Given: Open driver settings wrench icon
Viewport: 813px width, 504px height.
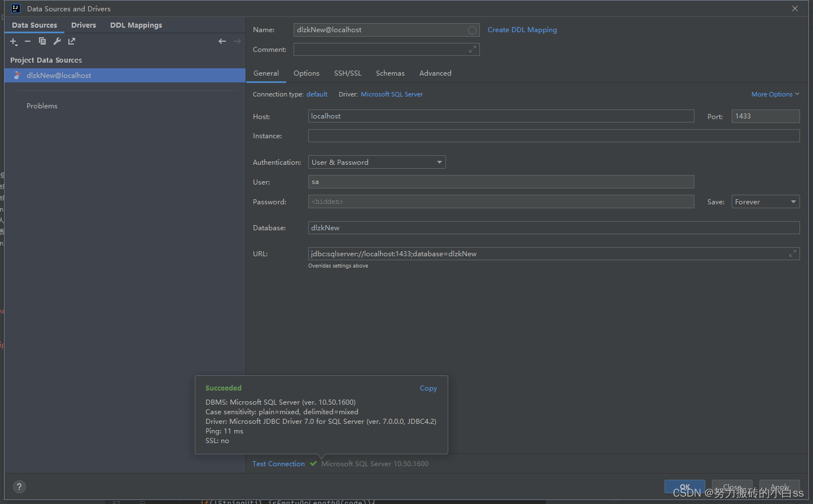Looking at the screenshot, I should click(x=57, y=41).
